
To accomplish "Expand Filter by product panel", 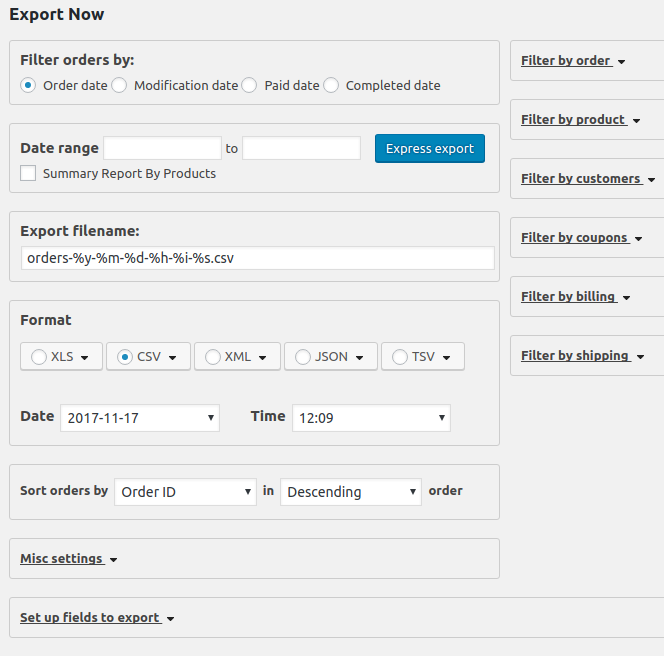I will tap(581, 120).
